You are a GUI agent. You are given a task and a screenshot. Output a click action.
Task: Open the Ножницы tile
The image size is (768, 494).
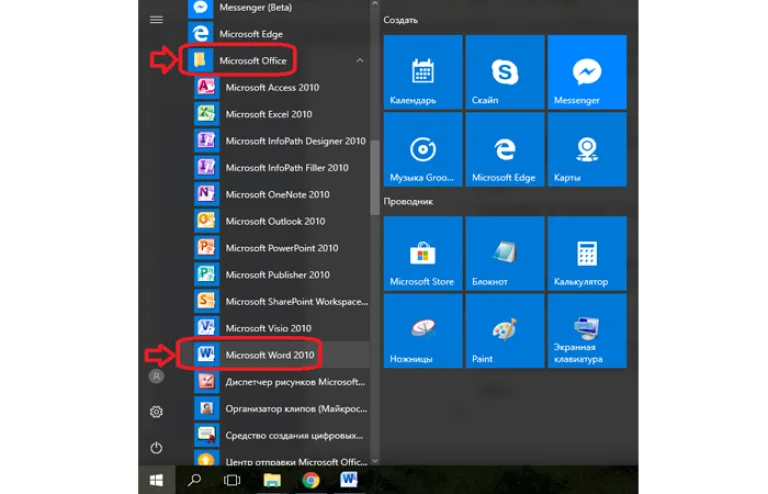(x=423, y=330)
